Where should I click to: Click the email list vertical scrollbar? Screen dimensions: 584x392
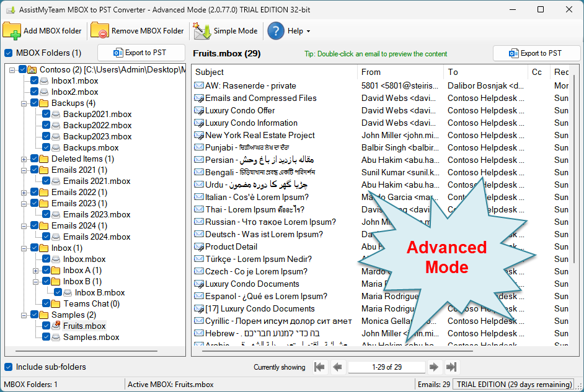(573, 186)
